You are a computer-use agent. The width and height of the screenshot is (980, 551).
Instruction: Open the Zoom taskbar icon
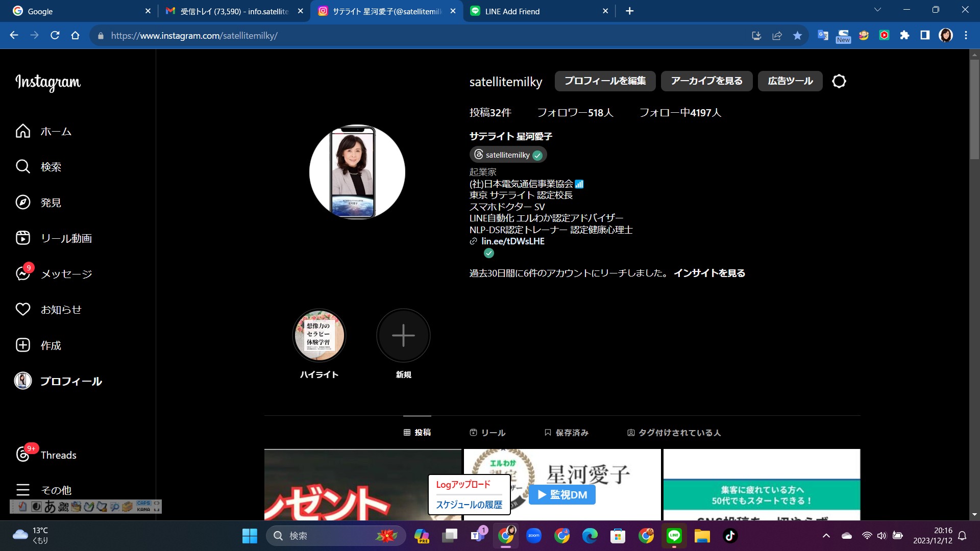tap(534, 536)
